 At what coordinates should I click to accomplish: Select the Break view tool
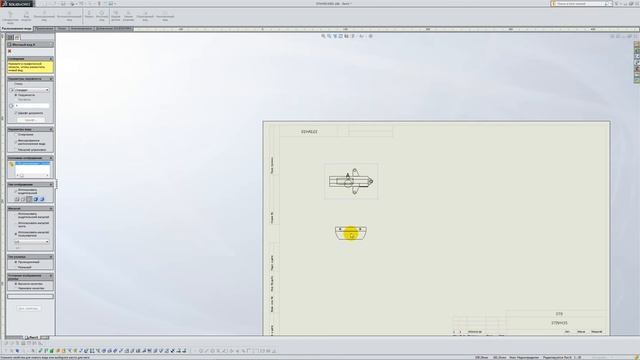[x=128, y=16]
